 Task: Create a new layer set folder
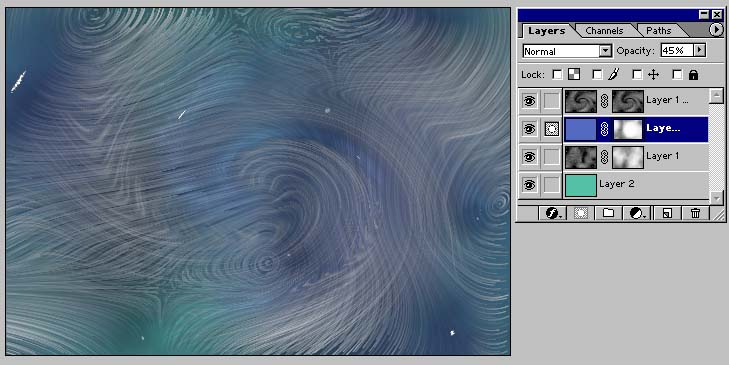click(x=608, y=213)
